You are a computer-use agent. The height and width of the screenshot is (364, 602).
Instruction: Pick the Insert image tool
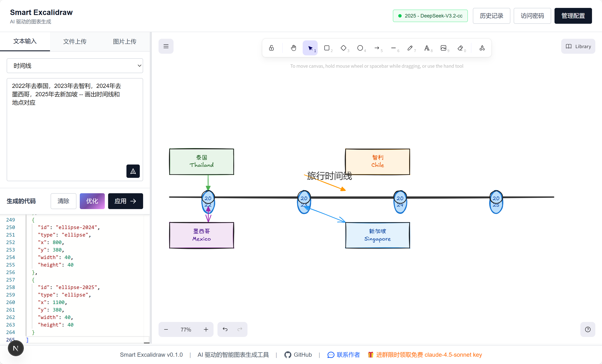pyautogui.click(x=443, y=48)
